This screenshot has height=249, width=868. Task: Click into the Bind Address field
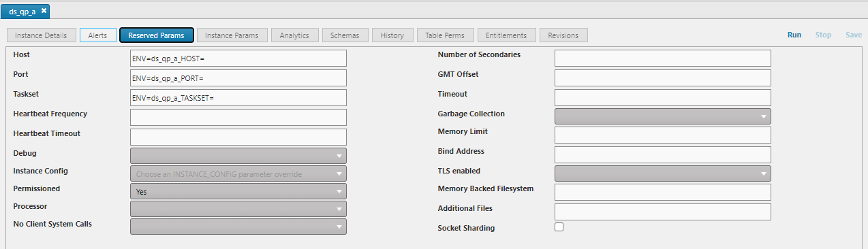click(x=663, y=154)
